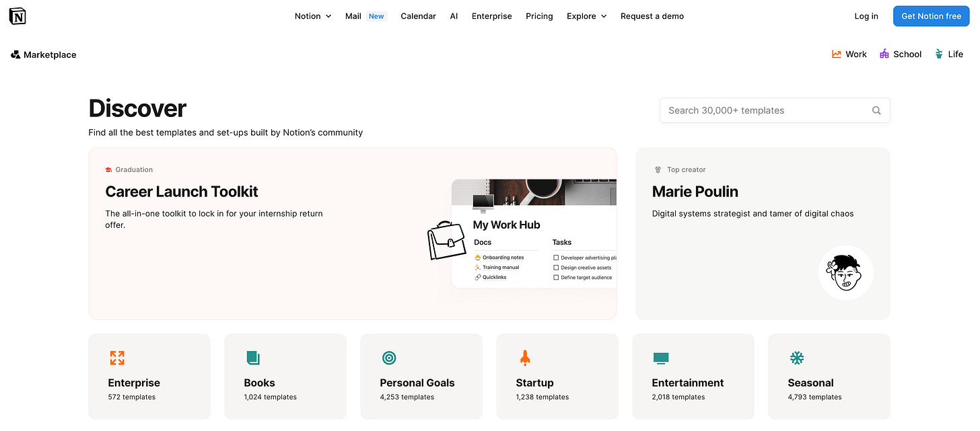
Task: Click the Startup rocket icon
Action: [525, 358]
